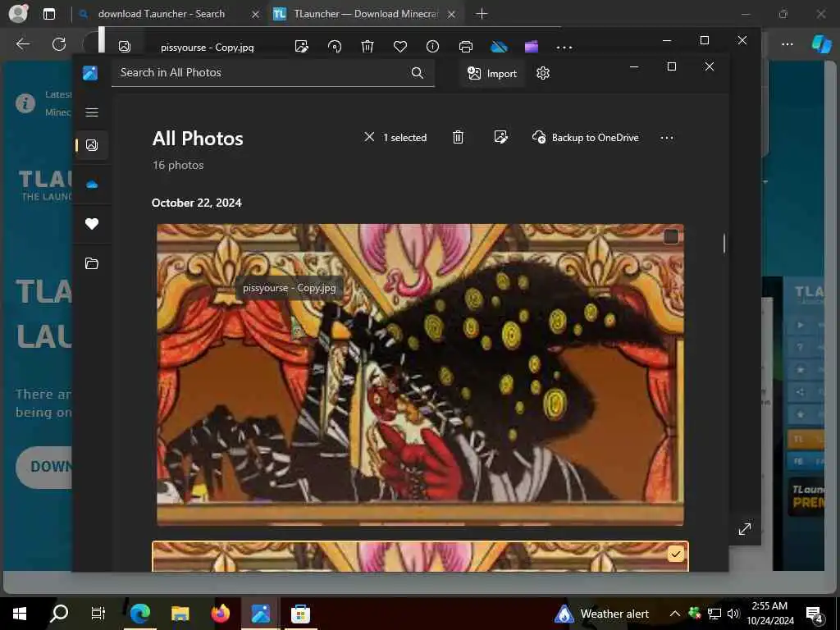Open Task View on the taskbar
840x630 pixels.
pos(98,614)
